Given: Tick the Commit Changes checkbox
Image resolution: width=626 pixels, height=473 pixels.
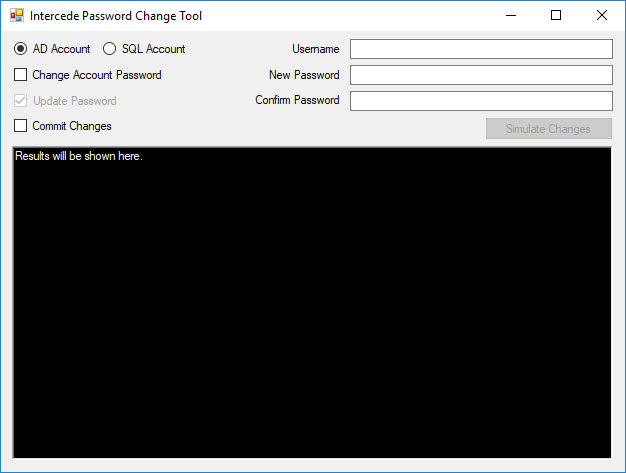Looking at the screenshot, I should pos(20,126).
